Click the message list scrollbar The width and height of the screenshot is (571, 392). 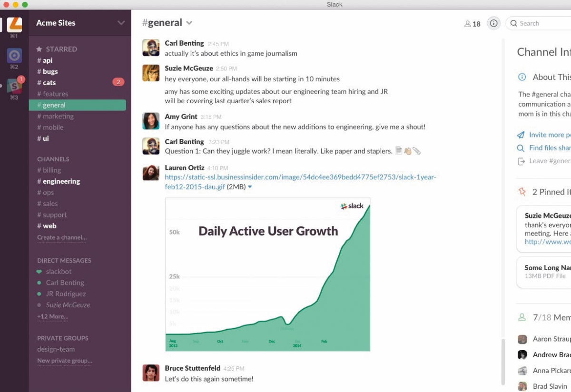coord(502,362)
